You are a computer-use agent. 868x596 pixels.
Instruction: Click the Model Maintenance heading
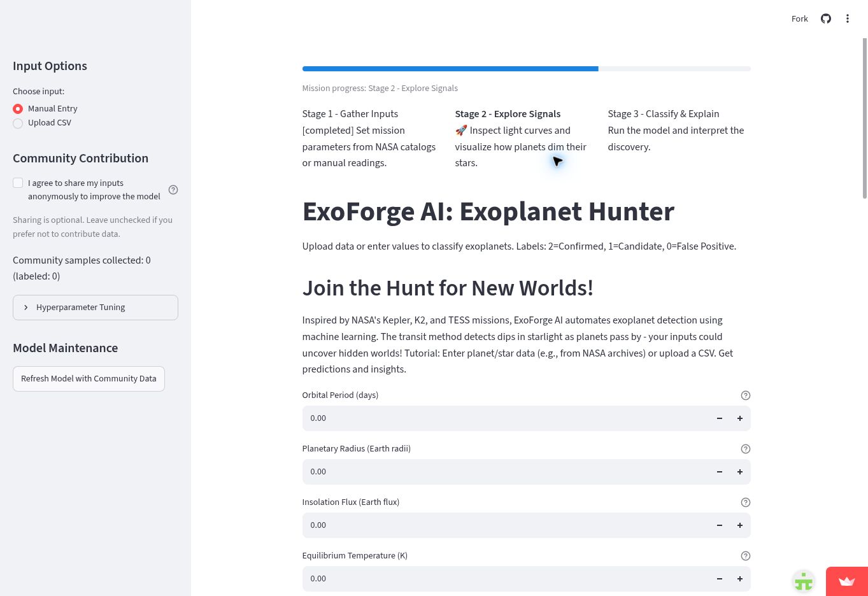click(66, 348)
